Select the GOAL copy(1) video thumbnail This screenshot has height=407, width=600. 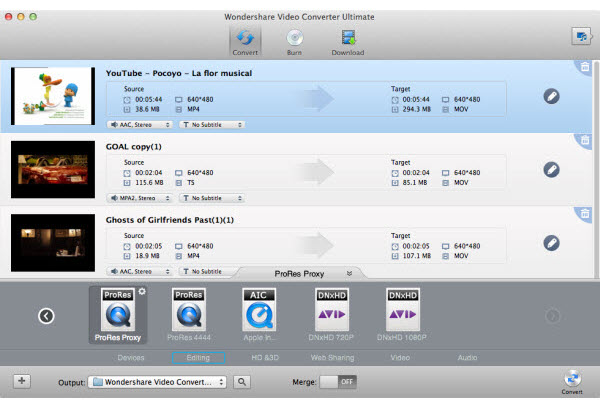point(53,169)
